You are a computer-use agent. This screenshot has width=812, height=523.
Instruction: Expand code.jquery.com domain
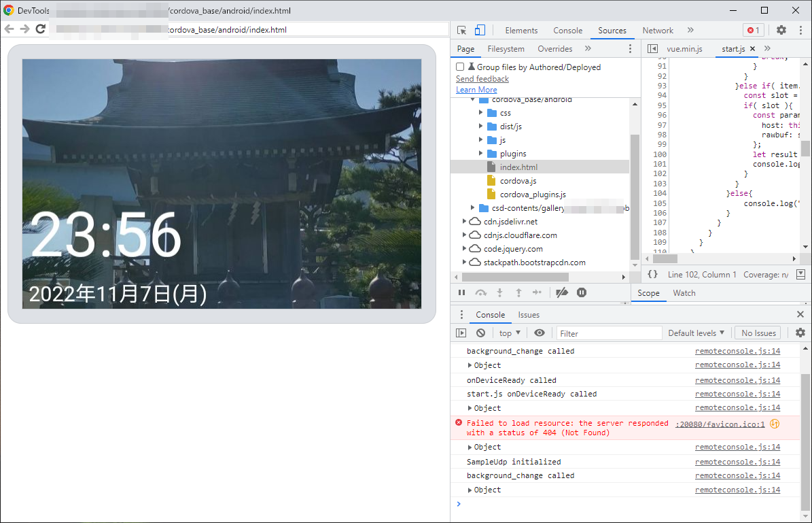tap(464, 249)
